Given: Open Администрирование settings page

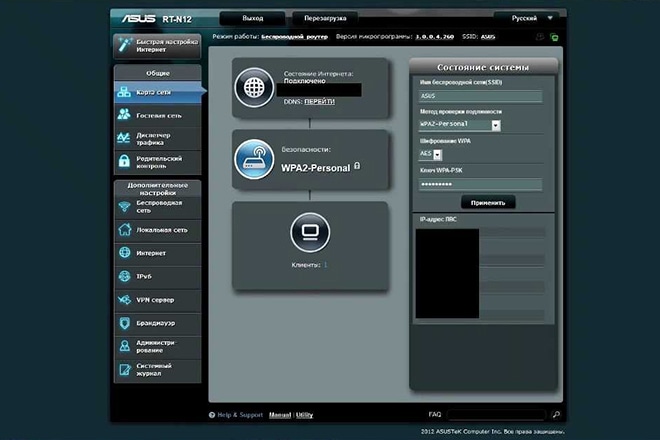Looking at the screenshot, I should (158, 346).
